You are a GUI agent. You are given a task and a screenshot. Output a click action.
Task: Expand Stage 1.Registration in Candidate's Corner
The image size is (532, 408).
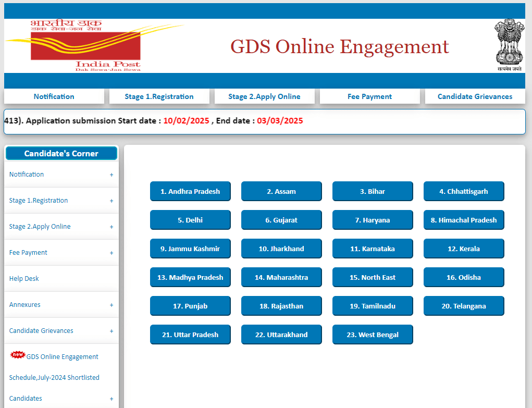coord(112,201)
